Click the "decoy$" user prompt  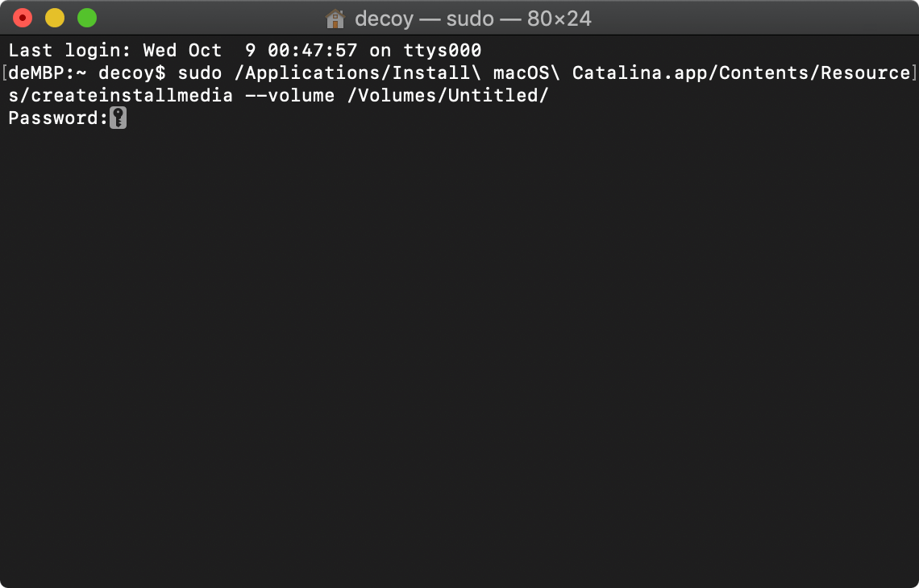(x=132, y=73)
